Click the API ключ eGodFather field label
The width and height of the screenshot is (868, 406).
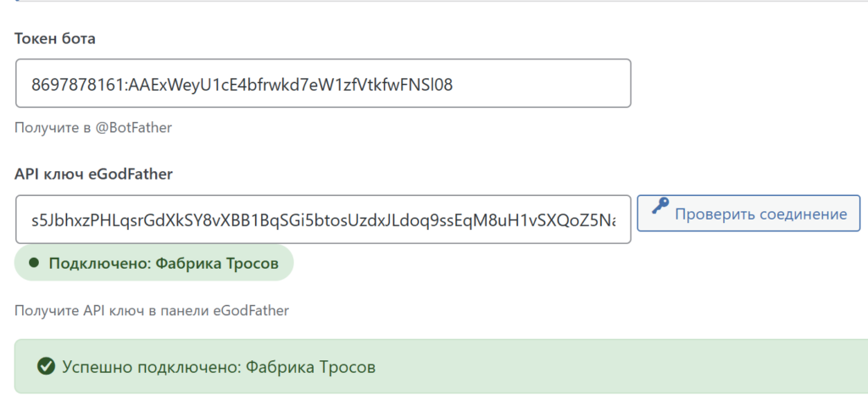pyautogui.click(x=93, y=174)
